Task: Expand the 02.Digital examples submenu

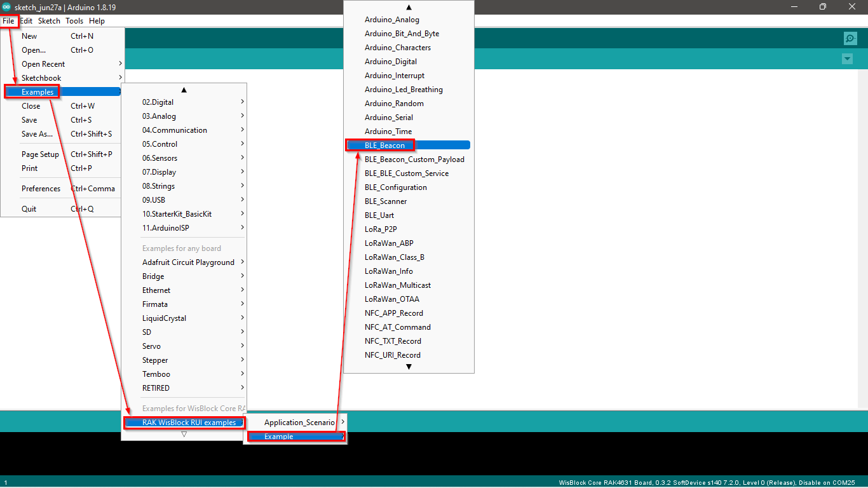Action: pyautogui.click(x=184, y=102)
